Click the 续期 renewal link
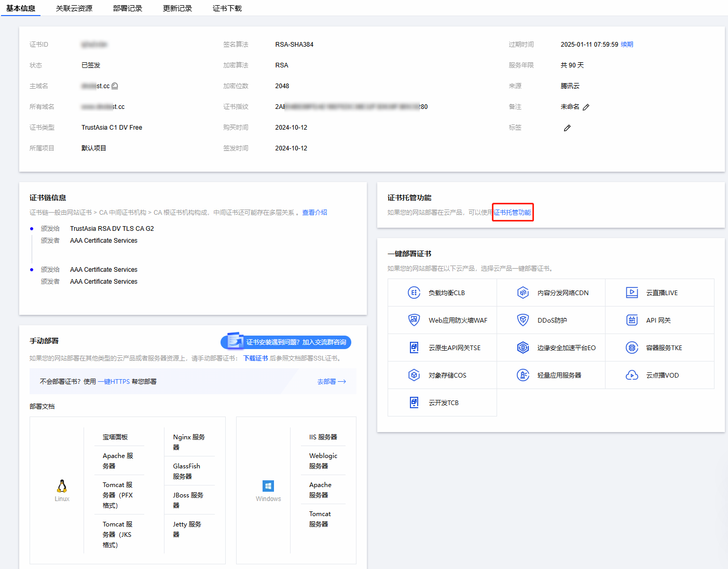The height and width of the screenshot is (569, 728). [x=627, y=45]
